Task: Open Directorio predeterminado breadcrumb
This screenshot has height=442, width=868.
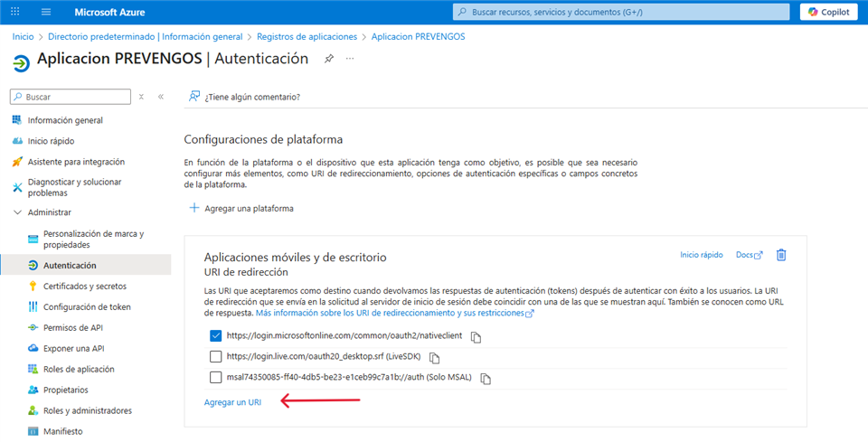Action: 145,36
